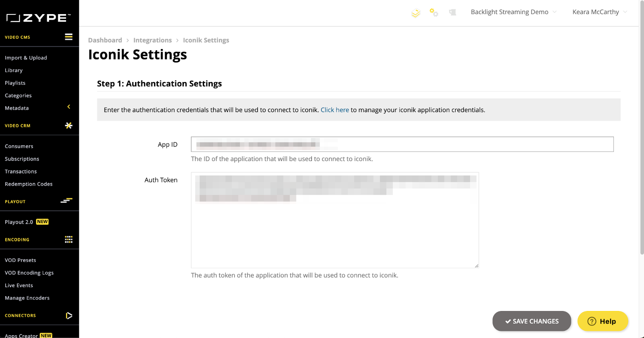Click the VIDEO CRM section header
644x338 pixels.
(17, 126)
